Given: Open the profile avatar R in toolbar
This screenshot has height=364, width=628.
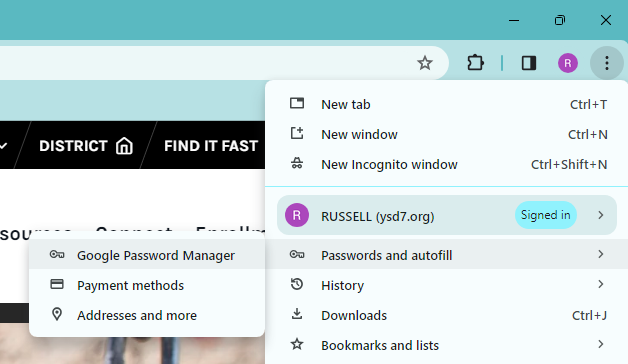Looking at the screenshot, I should [x=568, y=63].
